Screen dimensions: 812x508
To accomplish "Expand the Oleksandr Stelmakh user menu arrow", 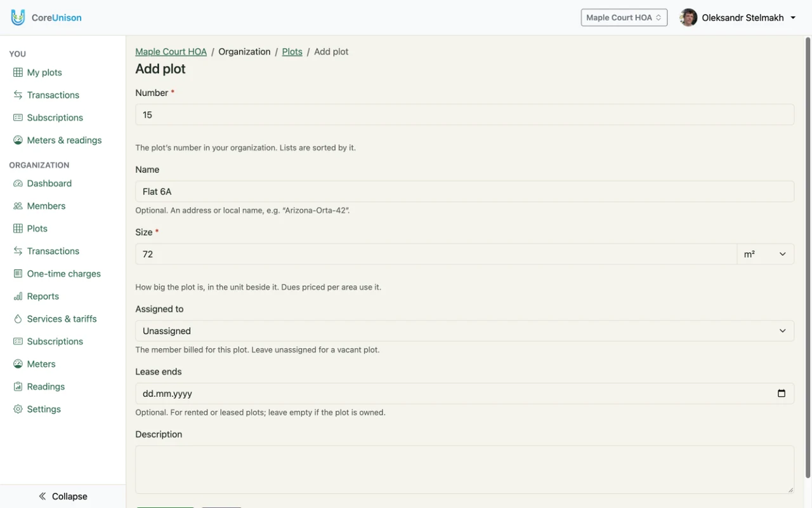I will pos(793,18).
